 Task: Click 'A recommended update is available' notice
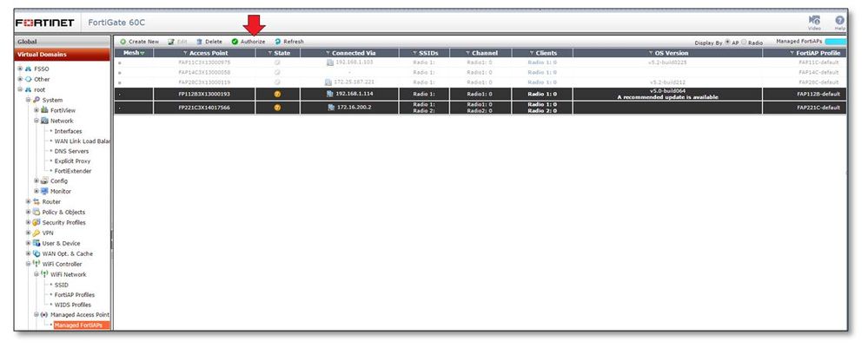(667, 97)
